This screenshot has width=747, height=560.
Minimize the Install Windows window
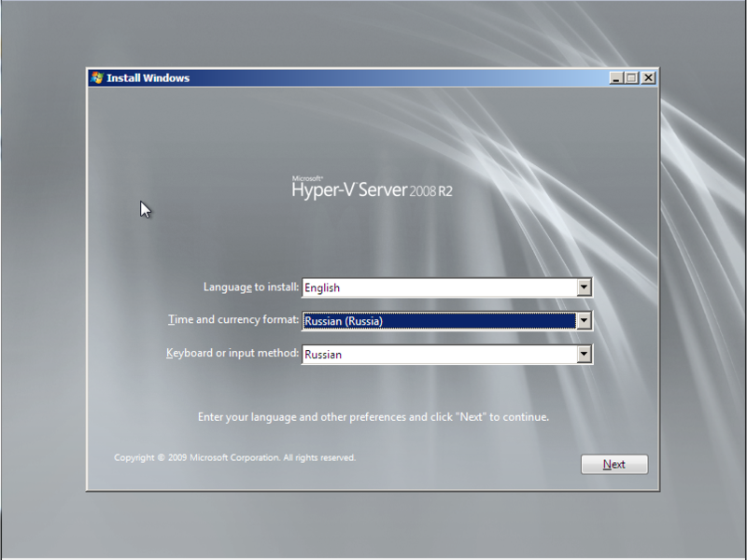click(x=615, y=77)
